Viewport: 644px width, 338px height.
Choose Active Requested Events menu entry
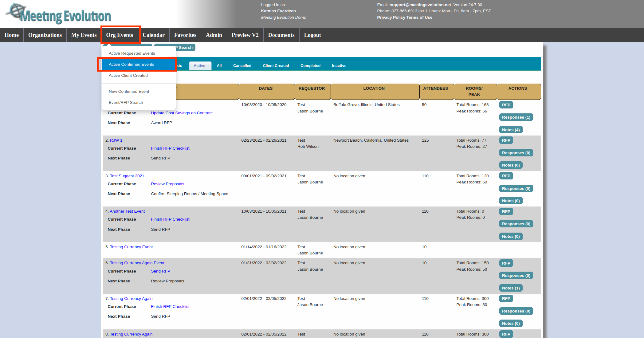point(132,53)
